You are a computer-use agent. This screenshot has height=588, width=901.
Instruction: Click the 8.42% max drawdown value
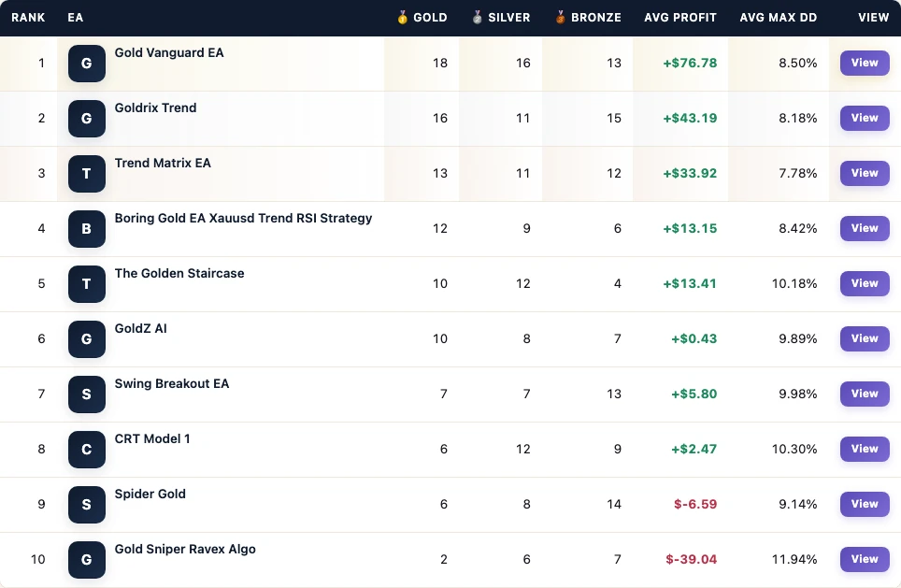click(x=797, y=229)
